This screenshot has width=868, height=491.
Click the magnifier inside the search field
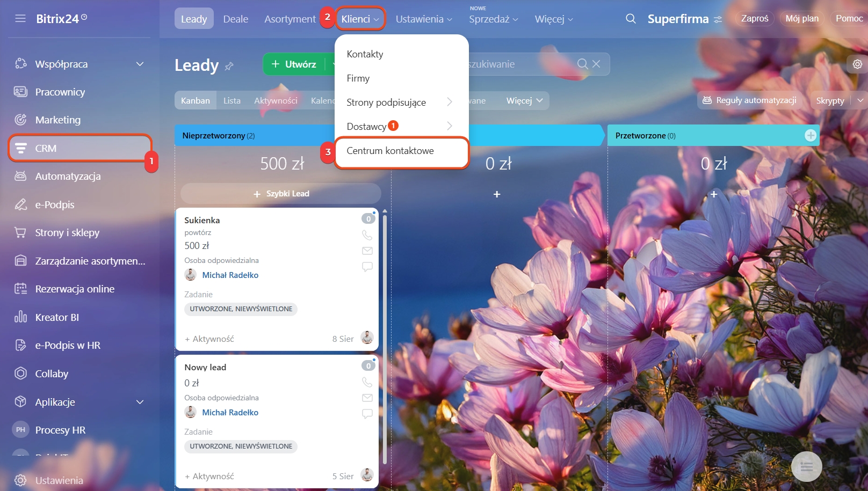pyautogui.click(x=582, y=64)
